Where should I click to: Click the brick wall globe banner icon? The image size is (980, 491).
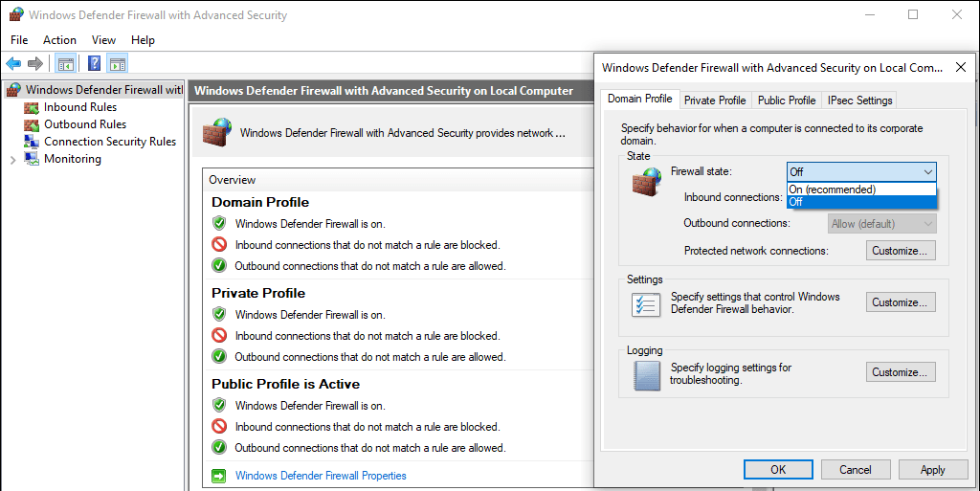[217, 132]
